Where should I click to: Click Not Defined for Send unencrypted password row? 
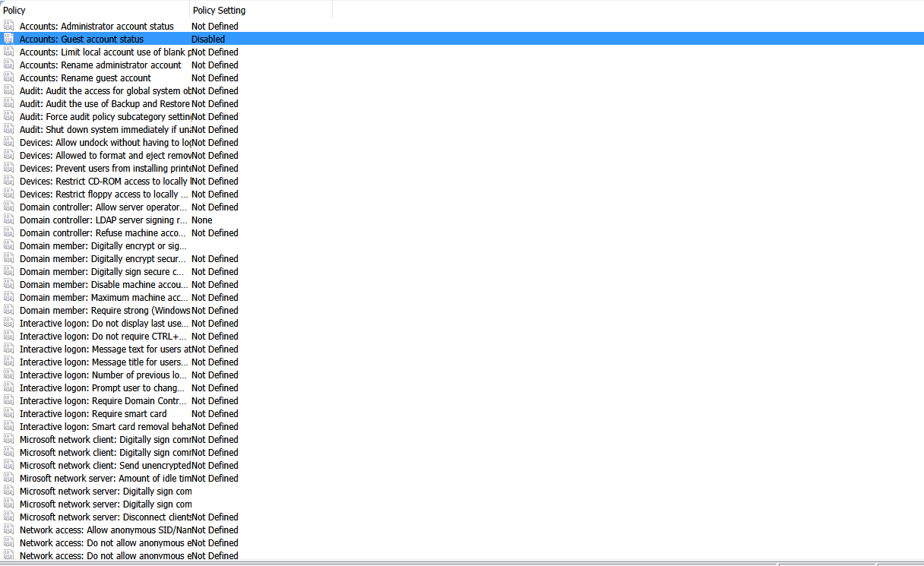tap(215, 465)
